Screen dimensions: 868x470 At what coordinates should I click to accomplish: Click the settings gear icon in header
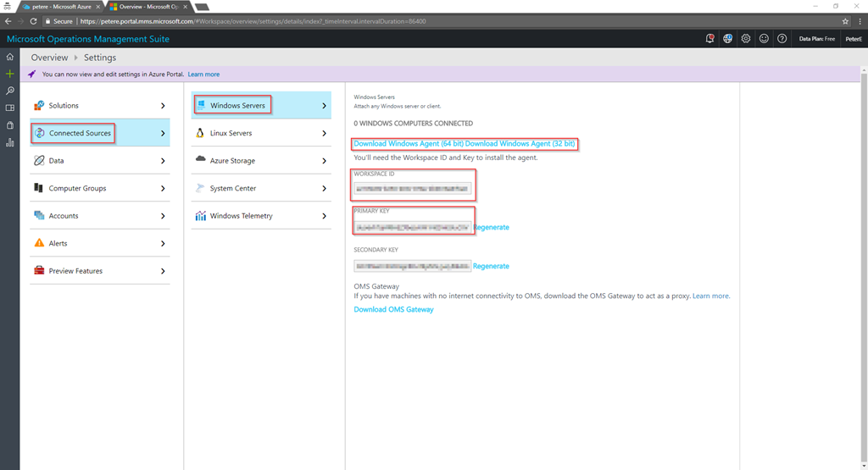click(746, 39)
